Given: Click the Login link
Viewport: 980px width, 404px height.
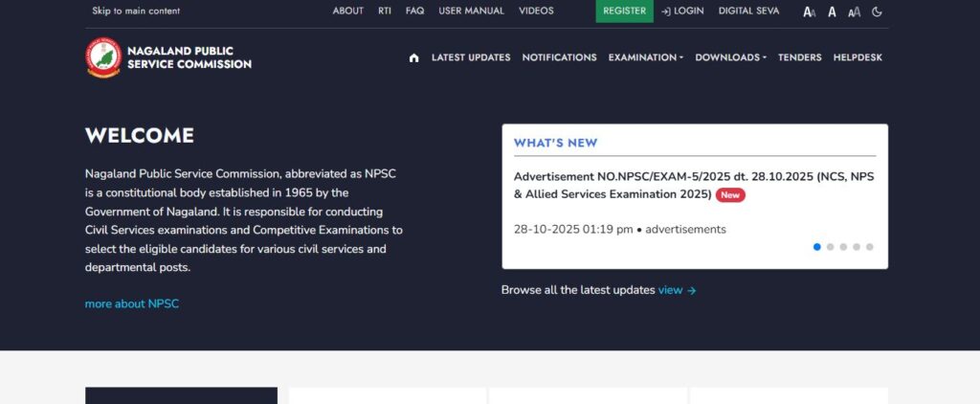Looking at the screenshot, I should click(682, 11).
